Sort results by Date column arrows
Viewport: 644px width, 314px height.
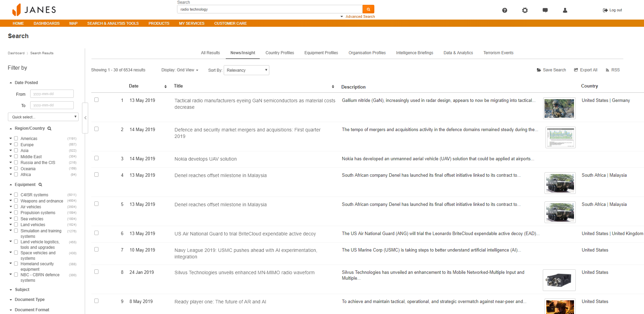pyautogui.click(x=165, y=86)
